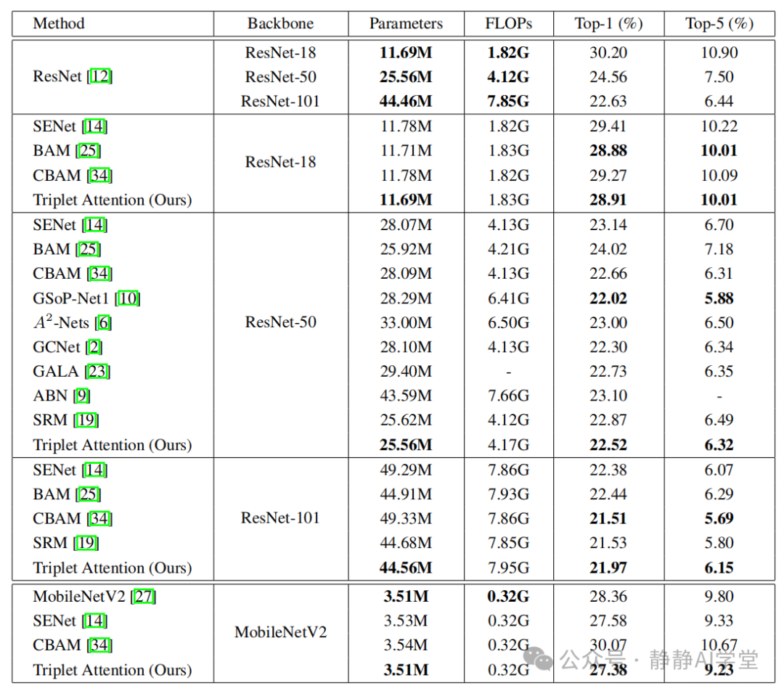
Task: Click SENet citation [14] in the 49.29M row
Action: [x=95, y=470]
